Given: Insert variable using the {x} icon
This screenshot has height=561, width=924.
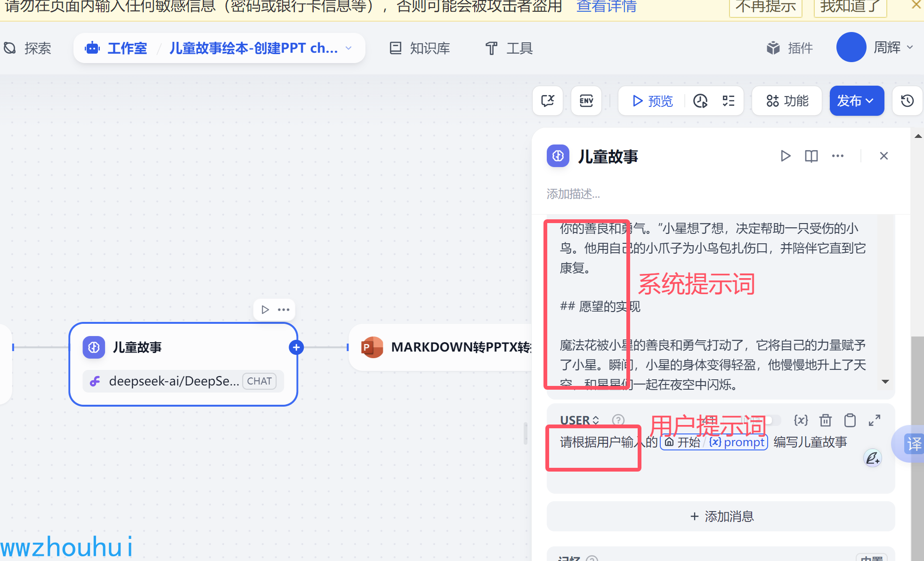Looking at the screenshot, I should click(x=801, y=420).
